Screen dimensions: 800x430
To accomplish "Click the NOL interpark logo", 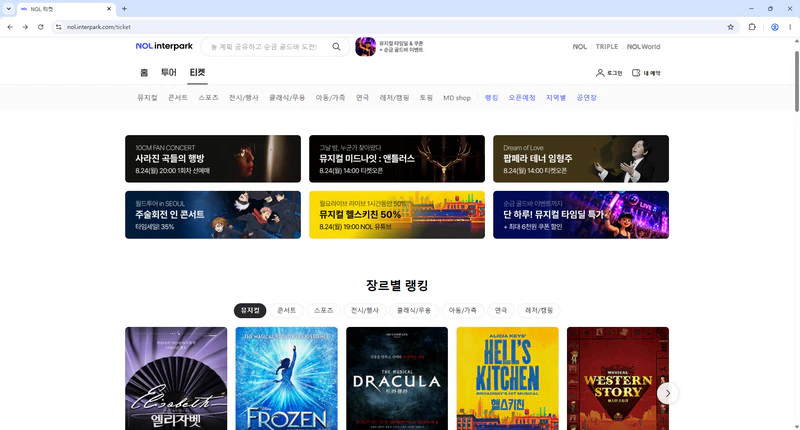I will [164, 46].
